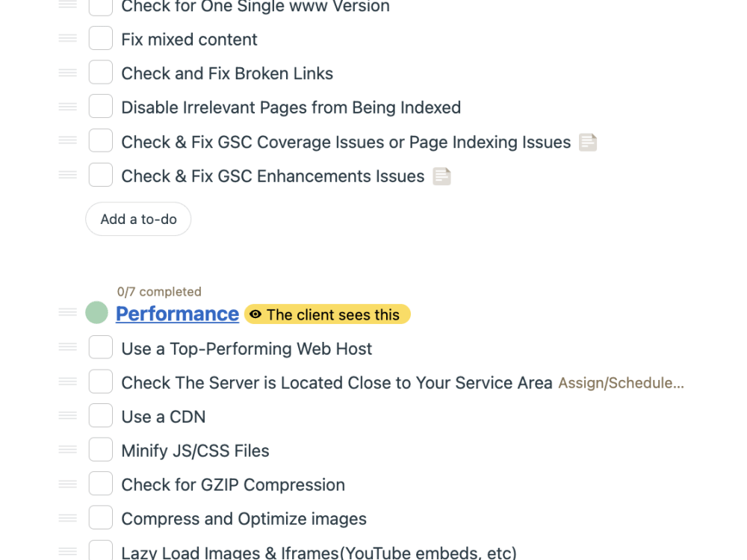Open notes icon on GSC Enhancements Issues item
Screen dimensions: 747x560
click(441, 177)
